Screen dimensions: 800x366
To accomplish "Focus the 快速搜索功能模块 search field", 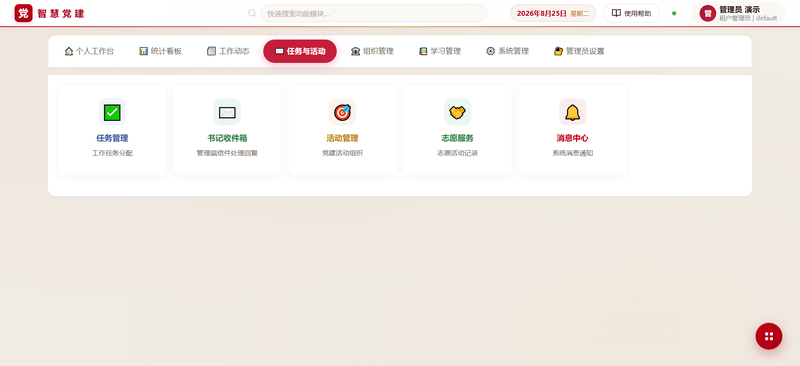I will click(x=373, y=13).
